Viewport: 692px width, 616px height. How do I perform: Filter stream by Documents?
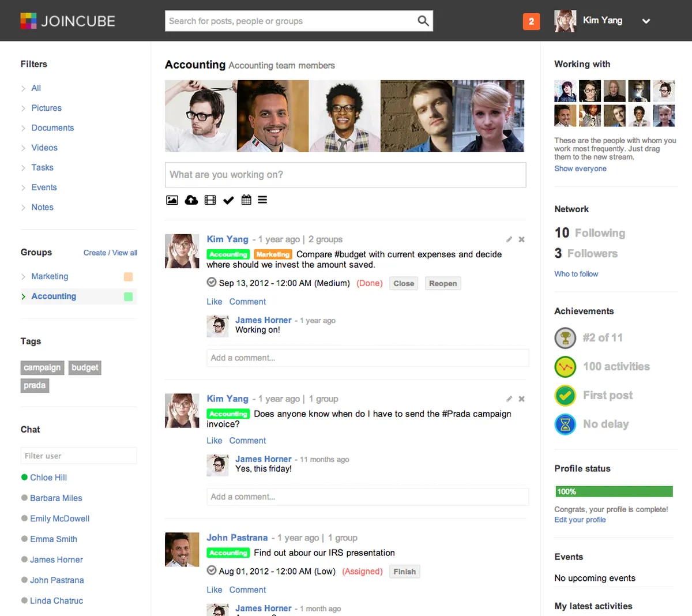click(52, 128)
